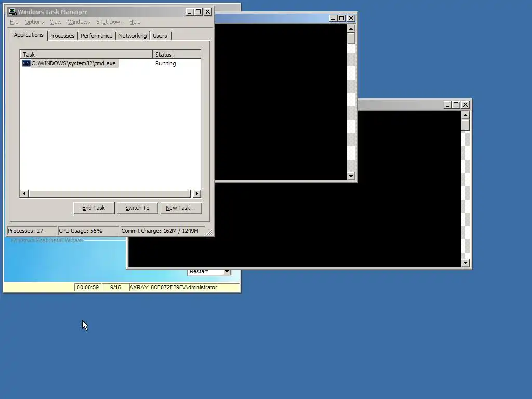The image size is (532, 399).
Task: Click upper cmd window scroll down arrow
Action: pyautogui.click(x=351, y=176)
